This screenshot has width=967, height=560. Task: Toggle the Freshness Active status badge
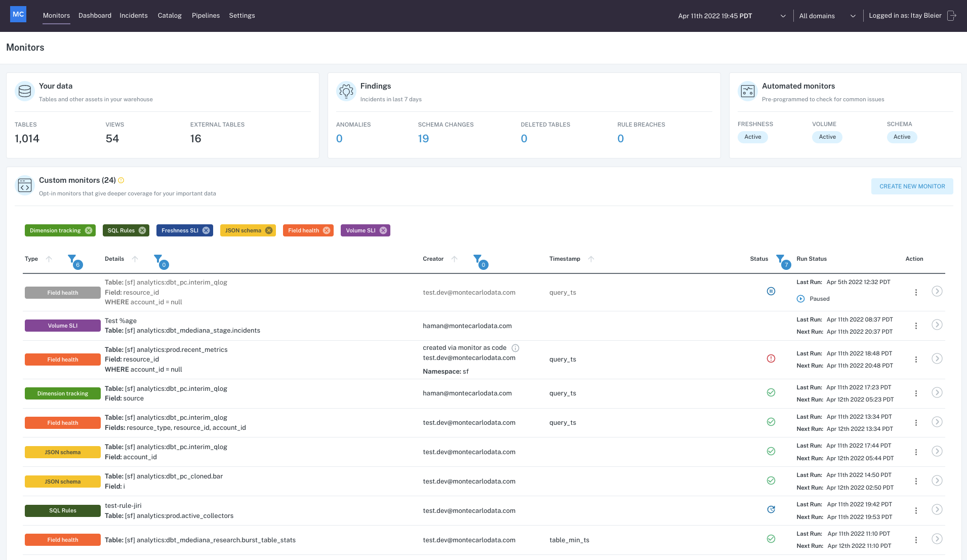pyautogui.click(x=753, y=137)
